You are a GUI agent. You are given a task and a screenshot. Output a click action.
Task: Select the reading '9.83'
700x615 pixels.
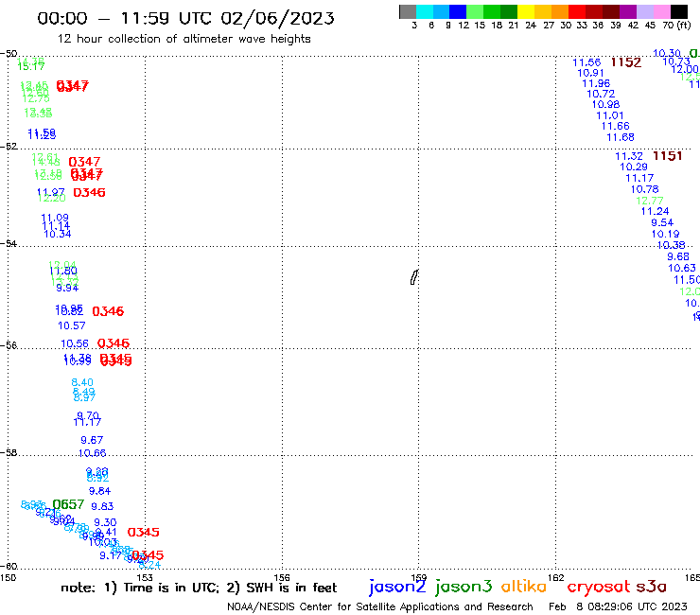(102, 506)
